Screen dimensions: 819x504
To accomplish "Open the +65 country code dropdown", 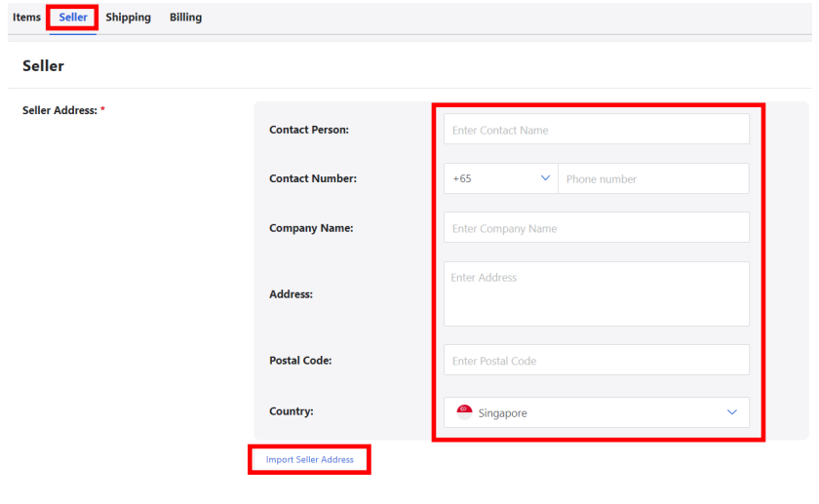I will [x=501, y=178].
